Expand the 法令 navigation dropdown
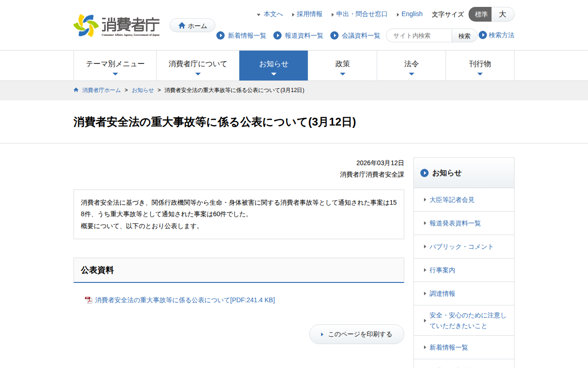This screenshot has width=588, height=368. click(x=411, y=65)
